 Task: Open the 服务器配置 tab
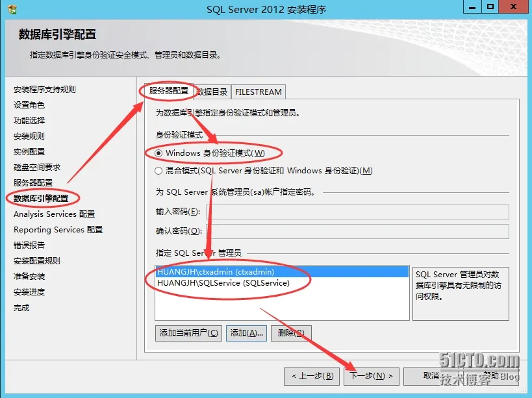pos(169,91)
